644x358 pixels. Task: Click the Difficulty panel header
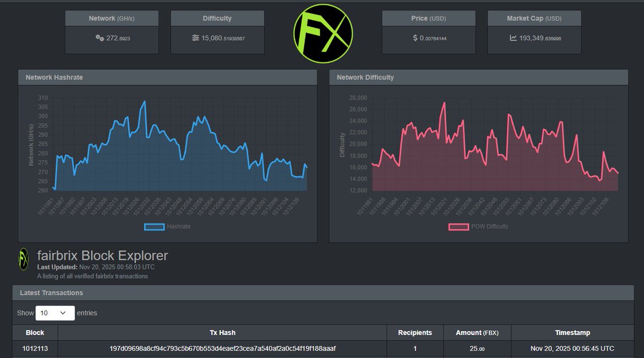217,18
